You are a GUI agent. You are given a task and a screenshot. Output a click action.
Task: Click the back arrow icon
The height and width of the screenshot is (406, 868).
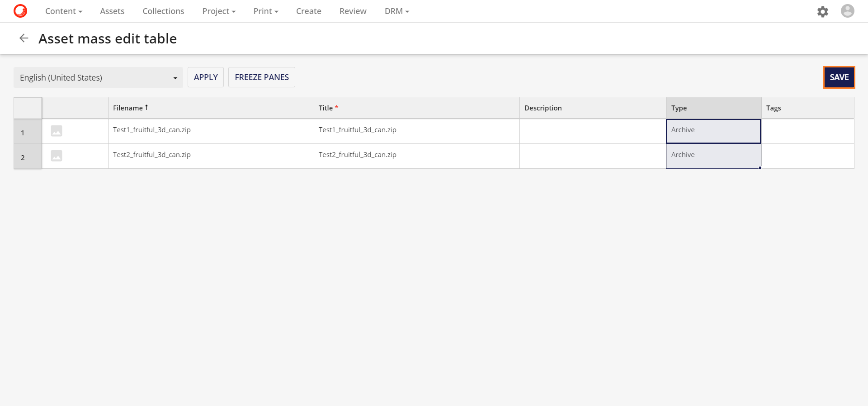coord(24,38)
